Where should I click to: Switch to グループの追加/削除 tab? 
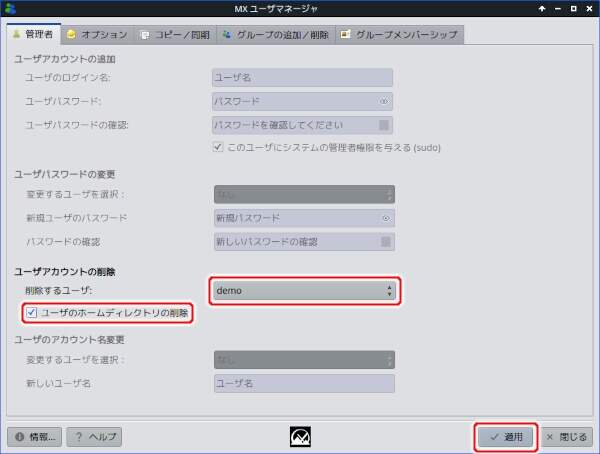(276, 35)
